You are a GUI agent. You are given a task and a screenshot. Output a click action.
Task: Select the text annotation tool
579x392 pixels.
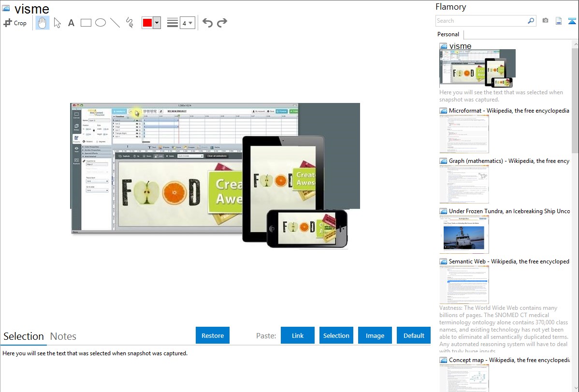point(71,23)
